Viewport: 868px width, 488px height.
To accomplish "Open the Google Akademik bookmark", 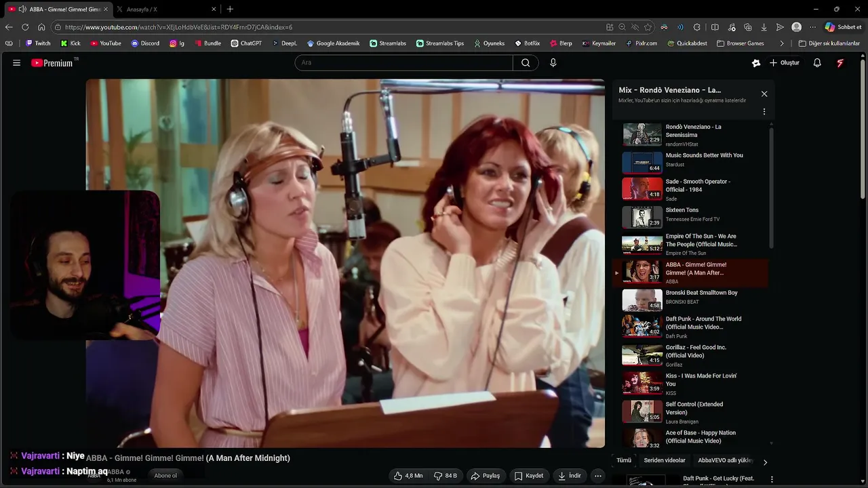I will pyautogui.click(x=333, y=43).
